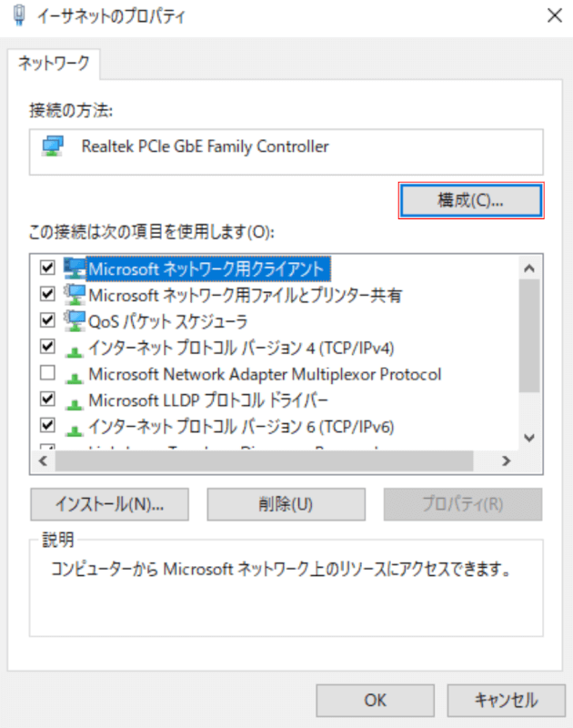Select the ネットワーク tab
This screenshot has width=573, height=728.
pyautogui.click(x=55, y=63)
